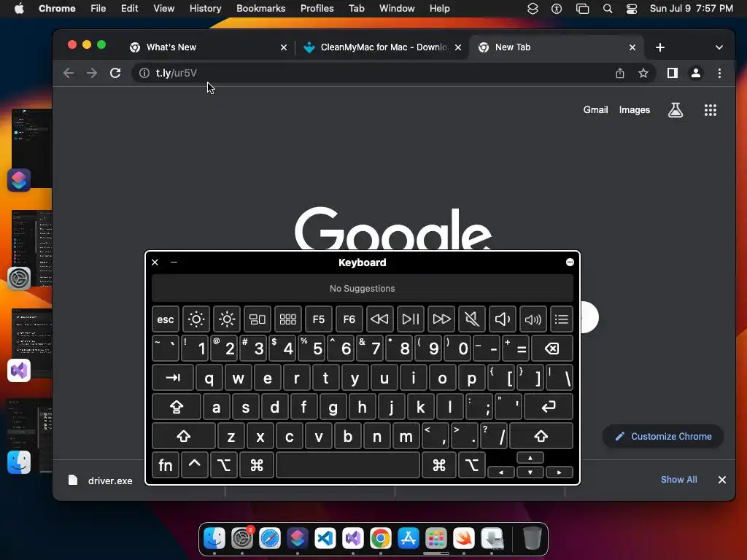Click the rewind media key
Image resolution: width=747 pixels, height=560 pixels.
[x=379, y=319]
